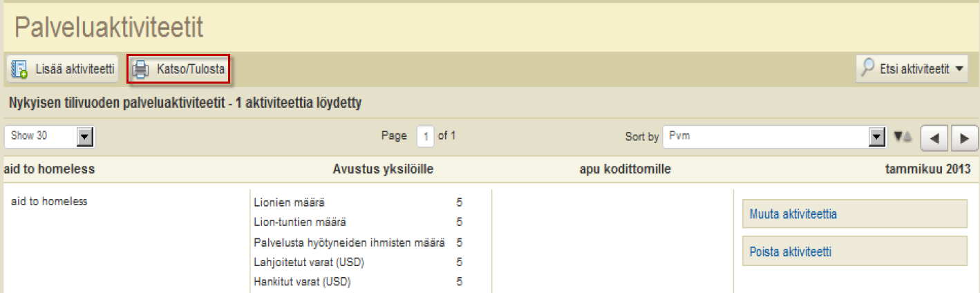
Task: Open Katso/Tulosta print view
Action: click(179, 70)
